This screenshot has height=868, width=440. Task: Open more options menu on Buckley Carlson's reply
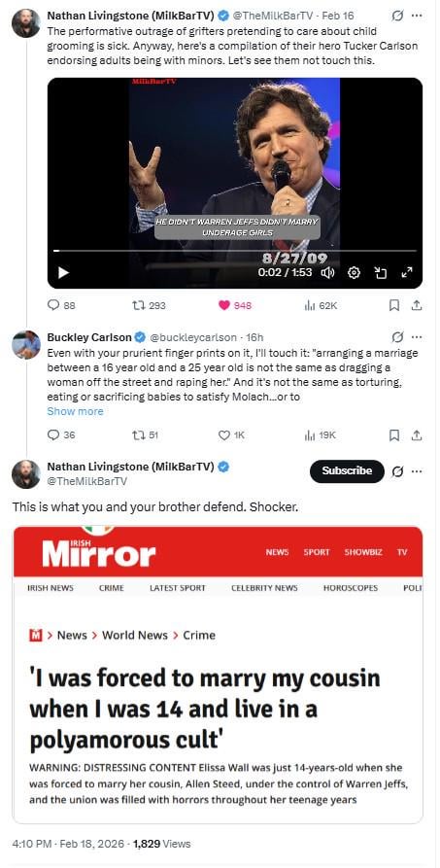pos(417,337)
